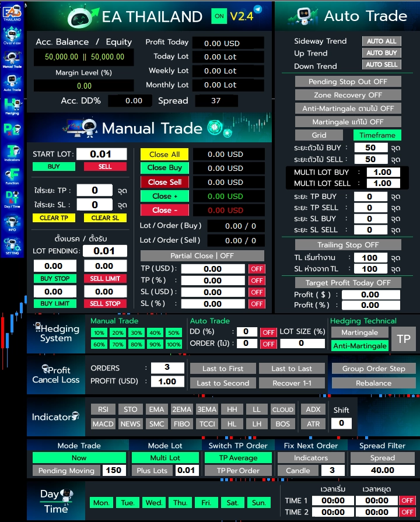Select Martingale hedging technique
The width and height of the screenshot is (420, 522).
click(360, 332)
